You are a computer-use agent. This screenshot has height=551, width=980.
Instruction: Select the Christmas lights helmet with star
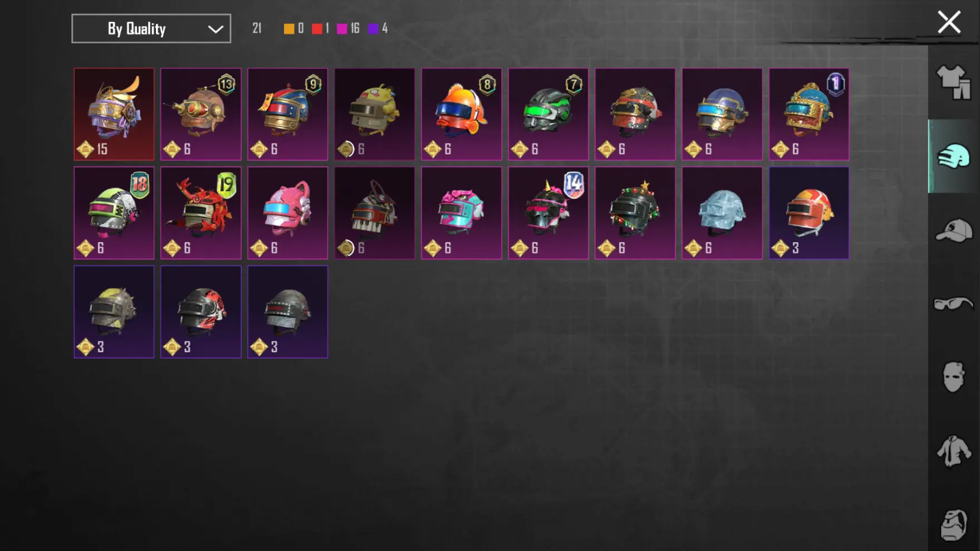tap(635, 213)
